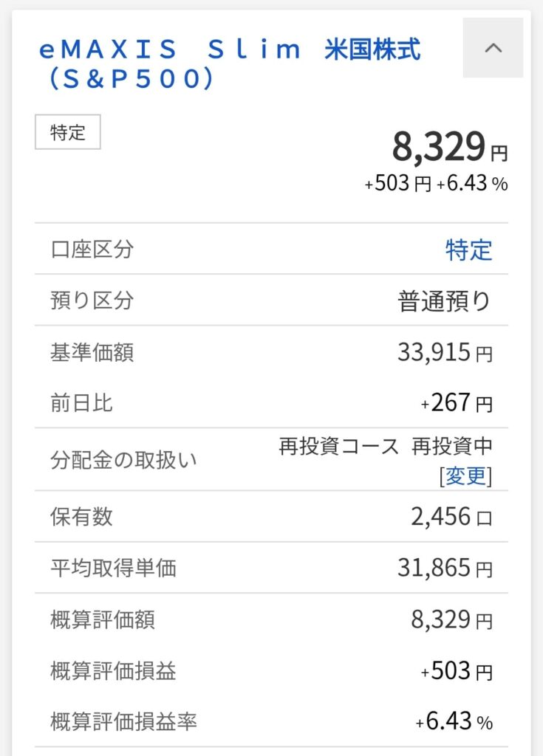Collapse the fund details with the chevron

point(493,49)
